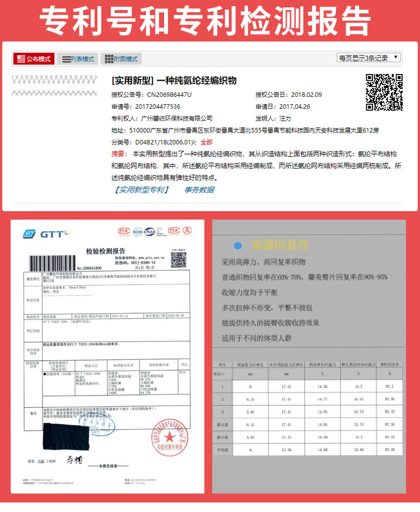
Task: Click the 平均值 row label
Action: click(x=222, y=450)
